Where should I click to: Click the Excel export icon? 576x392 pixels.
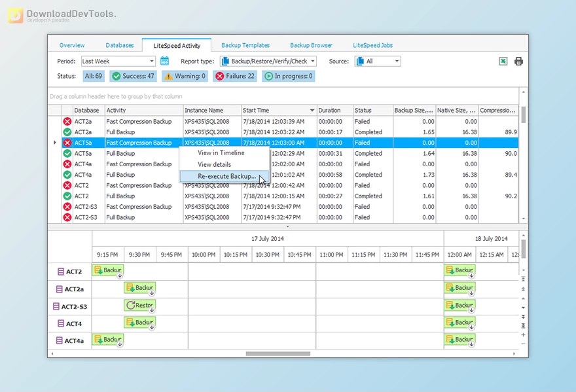point(503,62)
